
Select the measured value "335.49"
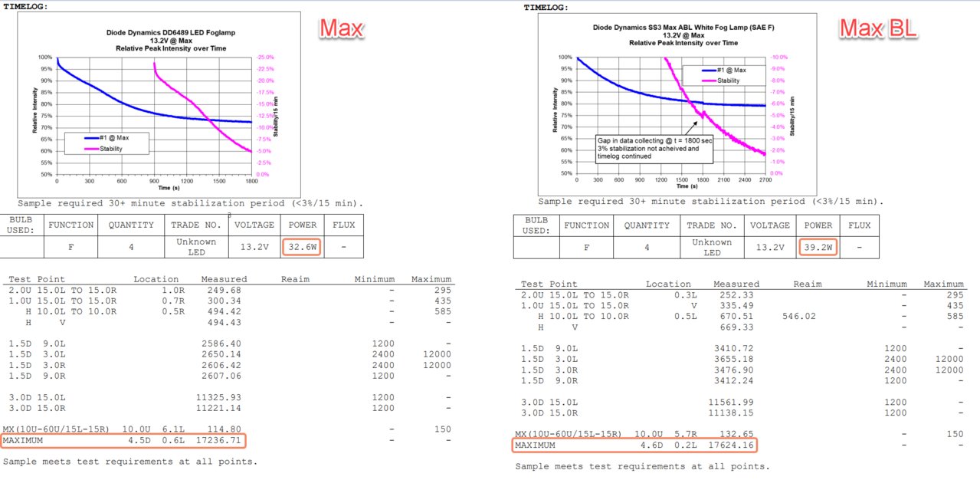736,305
